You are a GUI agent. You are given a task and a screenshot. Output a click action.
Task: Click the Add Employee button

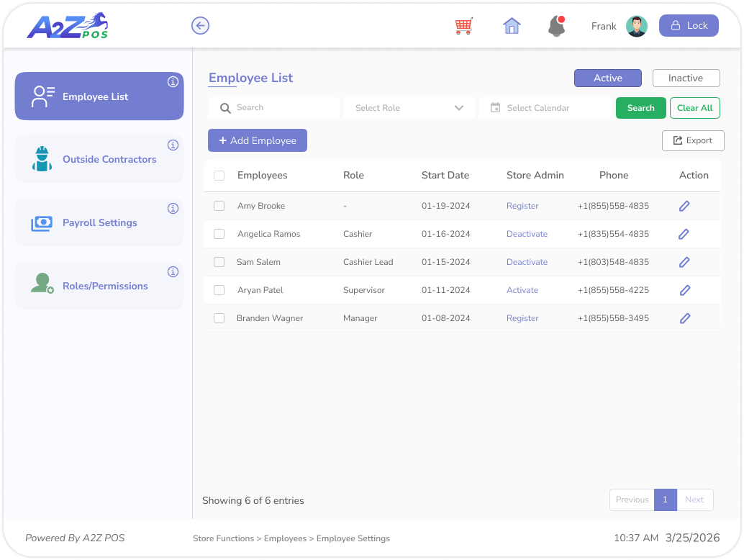pos(257,140)
